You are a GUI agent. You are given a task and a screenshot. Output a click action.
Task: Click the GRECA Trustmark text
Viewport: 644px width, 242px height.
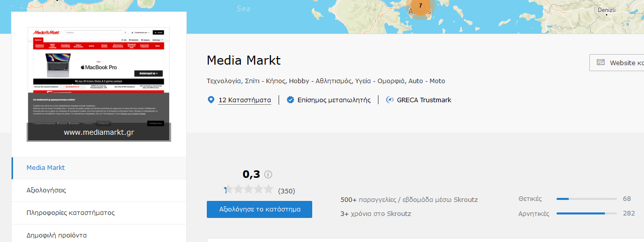(x=424, y=100)
